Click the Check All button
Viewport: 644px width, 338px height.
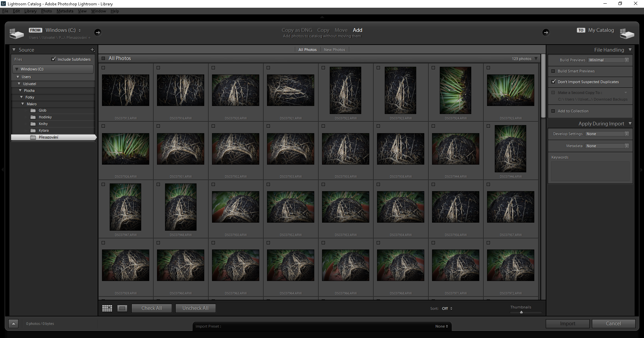[x=152, y=308]
